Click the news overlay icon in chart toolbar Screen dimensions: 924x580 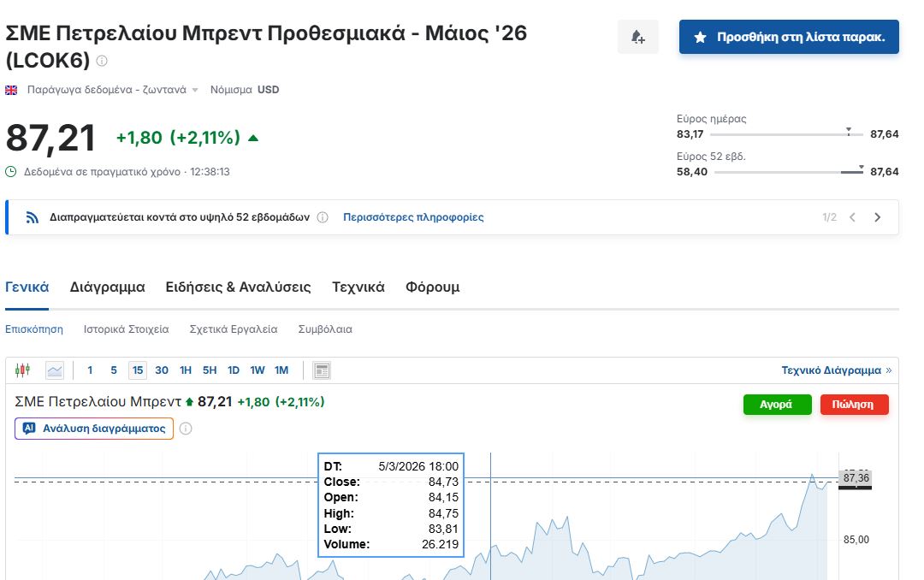click(x=322, y=370)
